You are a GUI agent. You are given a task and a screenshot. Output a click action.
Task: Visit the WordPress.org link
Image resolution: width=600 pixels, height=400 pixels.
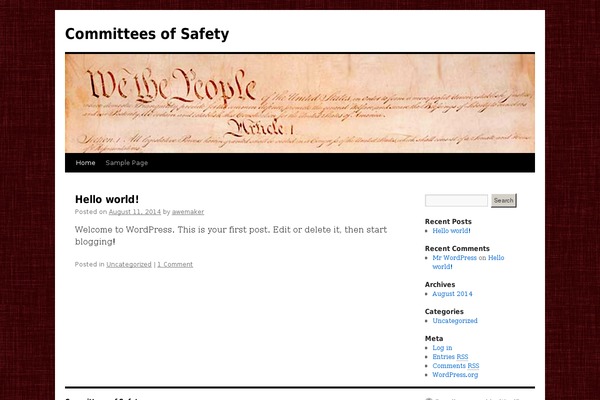pos(455,375)
